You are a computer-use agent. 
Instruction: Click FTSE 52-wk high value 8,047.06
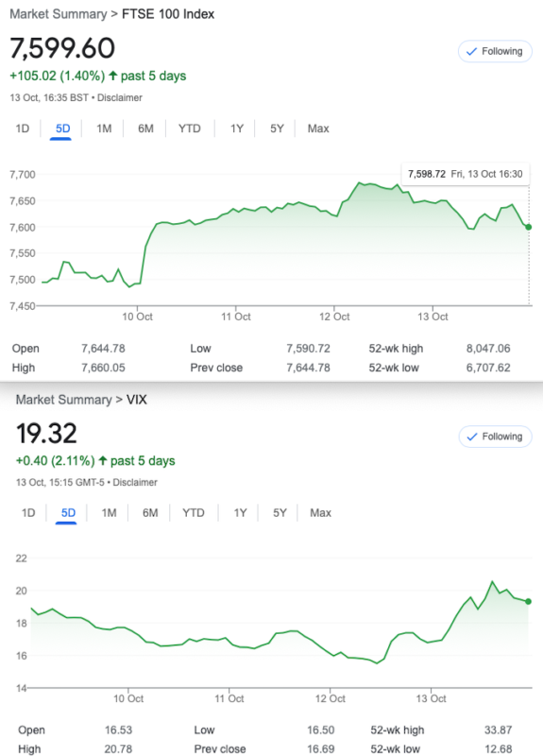[x=488, y=349]
